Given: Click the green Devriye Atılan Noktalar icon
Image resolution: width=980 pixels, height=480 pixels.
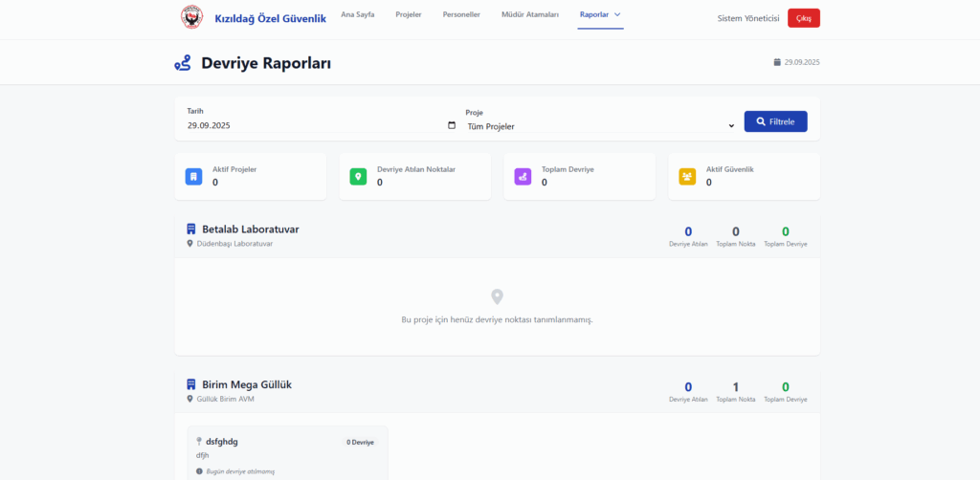Looking at the screenshot, I should (358, 177).
